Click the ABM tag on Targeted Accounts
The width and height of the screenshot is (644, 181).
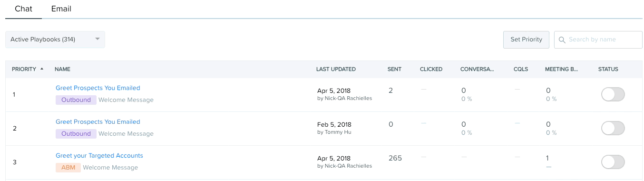click(68, 168)
